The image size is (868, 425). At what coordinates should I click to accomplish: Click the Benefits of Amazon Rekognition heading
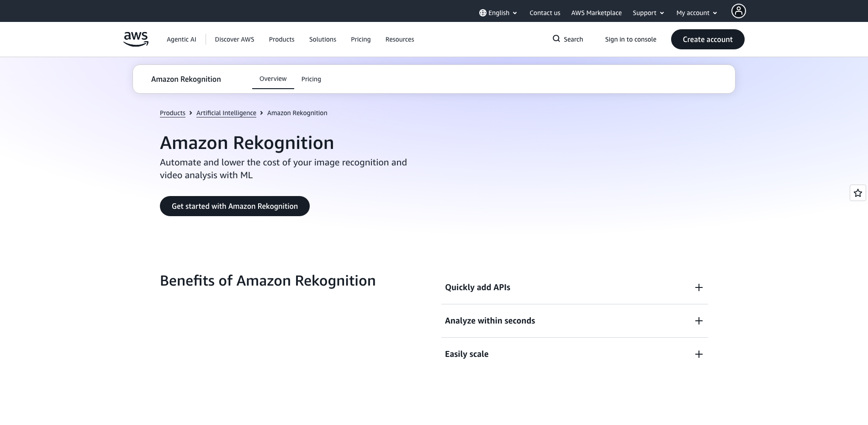(x=268, y=281)
